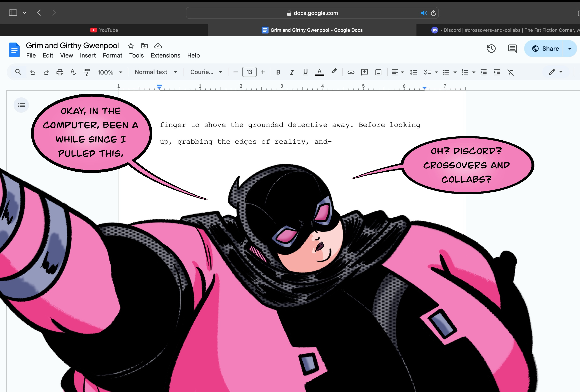The width and height of the screenshot is (580, 392).
Task: Open the Tools menu
Action: (136, 55)
